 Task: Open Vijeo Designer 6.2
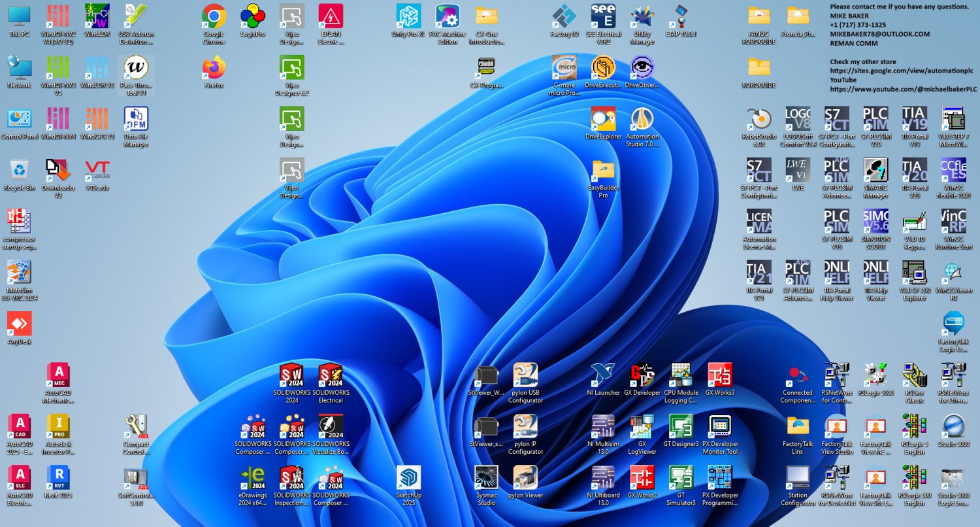click(x=292, y=75)
